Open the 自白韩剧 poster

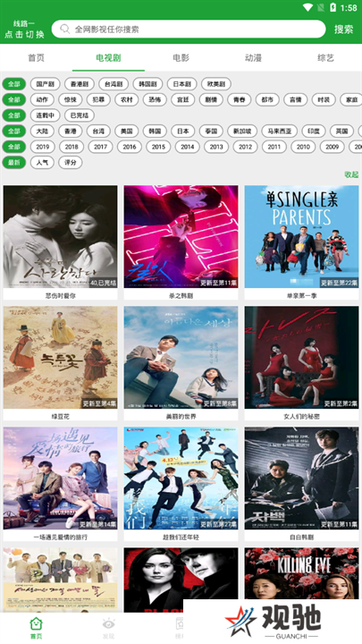[x=302, y=478]
